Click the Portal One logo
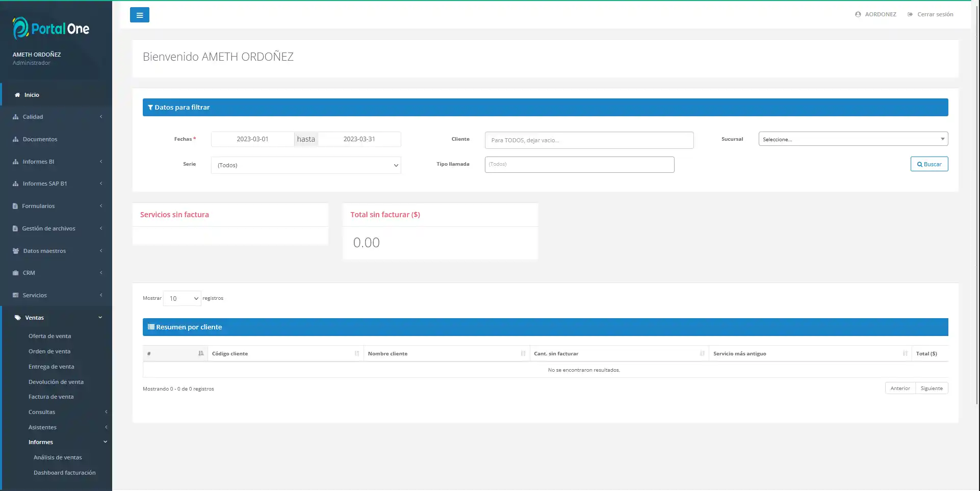Image resolution: width=980 pixels, height=491 pixels. 51,28
